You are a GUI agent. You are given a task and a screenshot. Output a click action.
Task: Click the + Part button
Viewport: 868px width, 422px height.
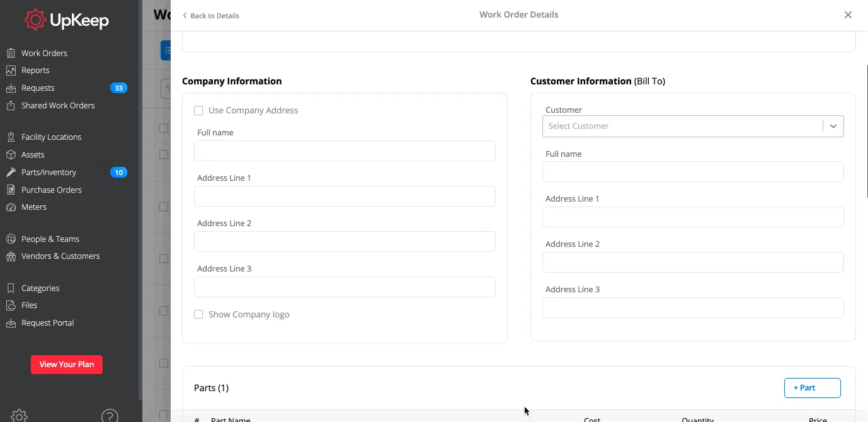[812, 388]
